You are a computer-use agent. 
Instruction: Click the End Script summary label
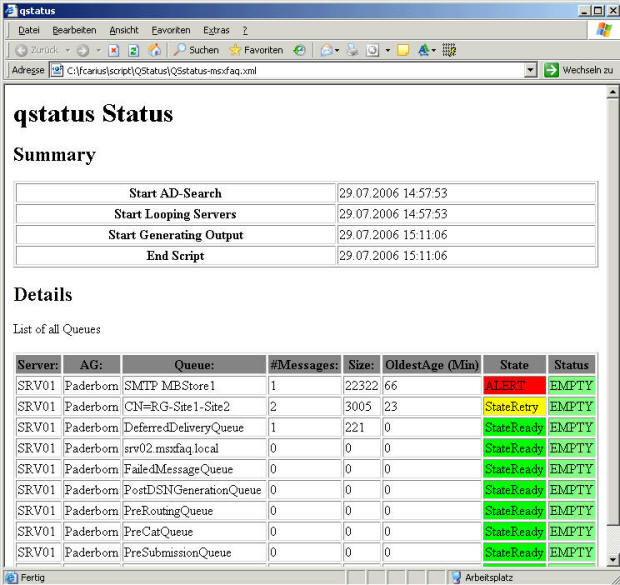176,256
